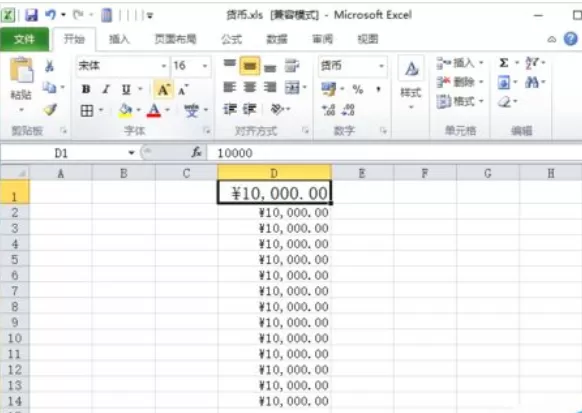
Task: Toggle Wrap Text icon
Action: (x=292, y=66)
